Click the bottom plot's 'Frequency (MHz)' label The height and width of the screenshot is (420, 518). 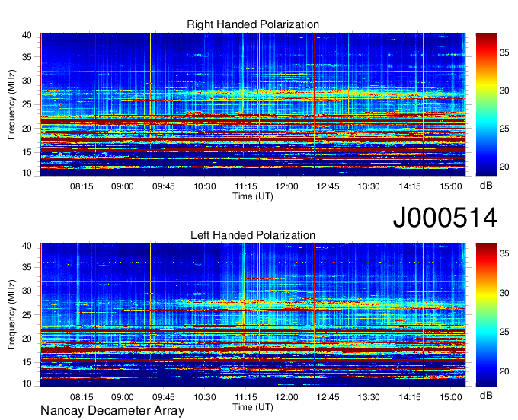pos(11,315)
